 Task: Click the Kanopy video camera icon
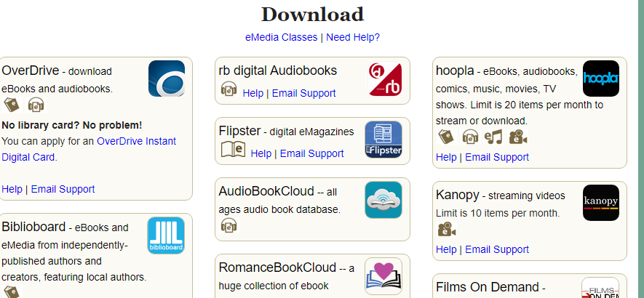(447, 230)
